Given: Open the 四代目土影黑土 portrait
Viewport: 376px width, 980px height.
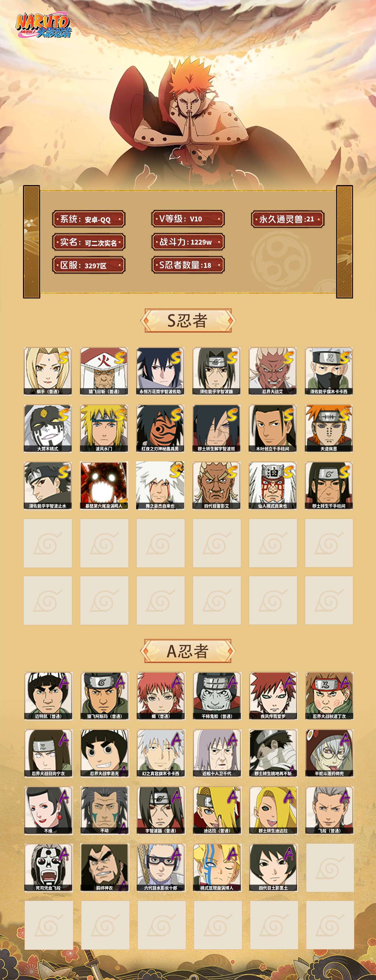Looking at the screenshot, I should pyautogui.click(x=273, y=867).
